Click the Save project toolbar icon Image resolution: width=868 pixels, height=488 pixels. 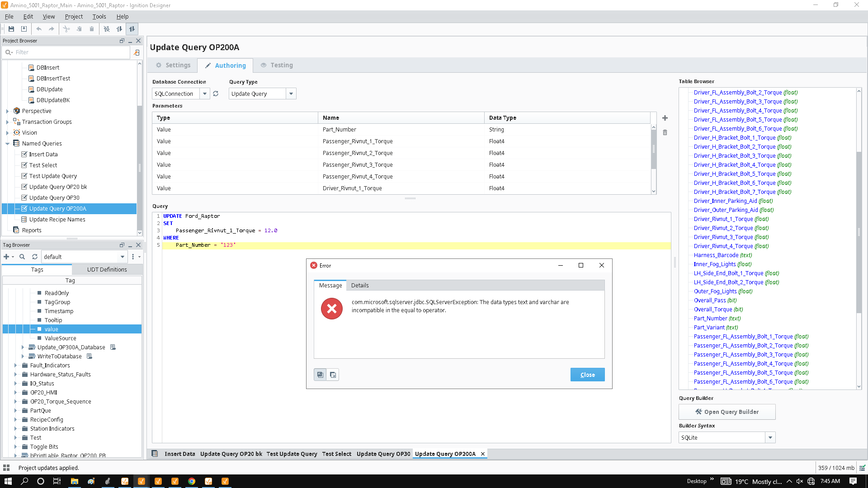pyautogui.click(x=11, y=29)
